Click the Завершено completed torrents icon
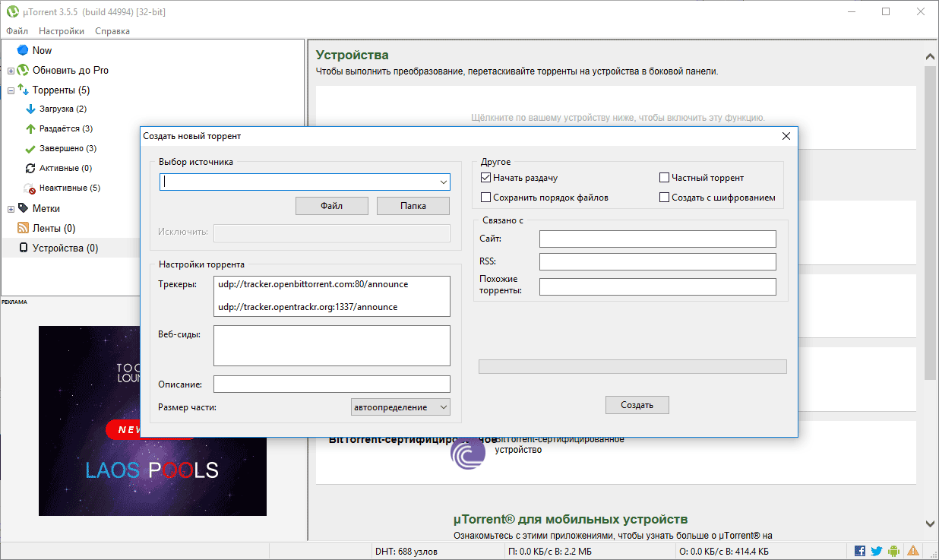This screenshot has width=939, height=560. coord(31,148)
